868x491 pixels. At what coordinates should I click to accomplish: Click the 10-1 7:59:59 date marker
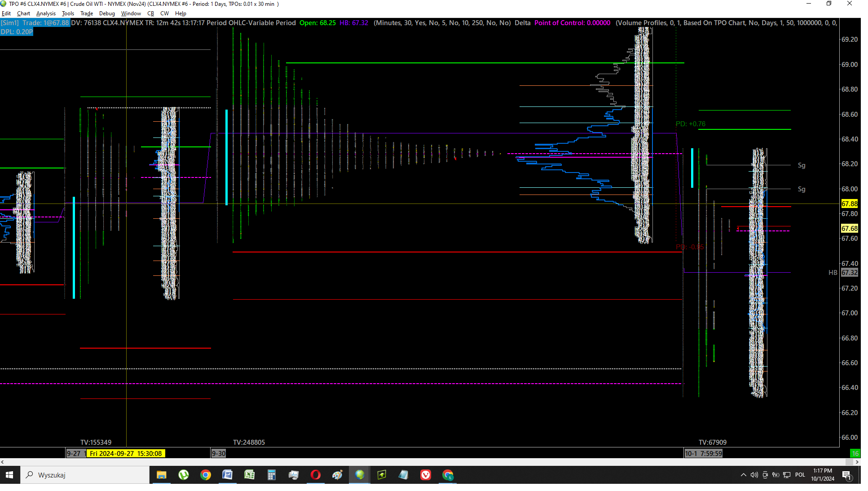point(703,454)
